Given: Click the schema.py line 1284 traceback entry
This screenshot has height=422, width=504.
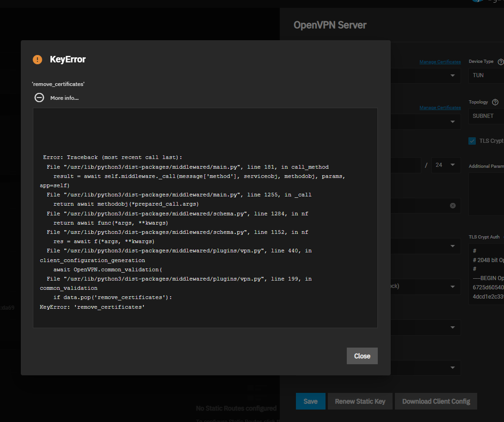Looking at the screenshot, I should pos(177,214).
